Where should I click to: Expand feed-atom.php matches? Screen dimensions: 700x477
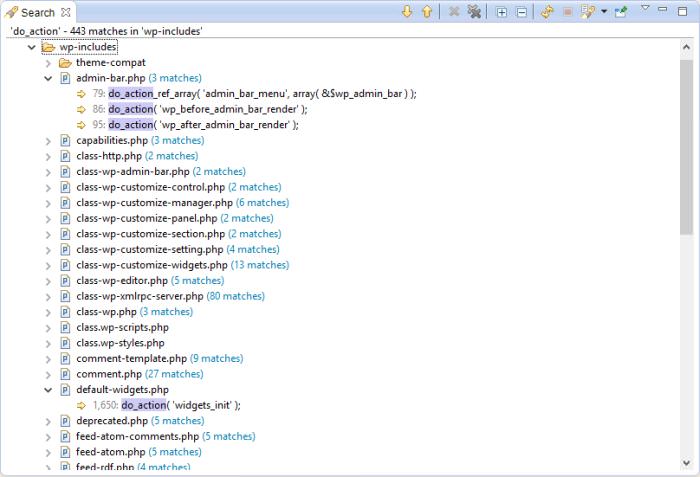(48, 453)
